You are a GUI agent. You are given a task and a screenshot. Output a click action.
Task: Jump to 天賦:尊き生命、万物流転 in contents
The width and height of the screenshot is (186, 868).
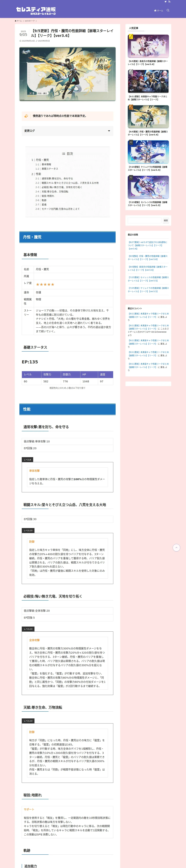point(55,192)
